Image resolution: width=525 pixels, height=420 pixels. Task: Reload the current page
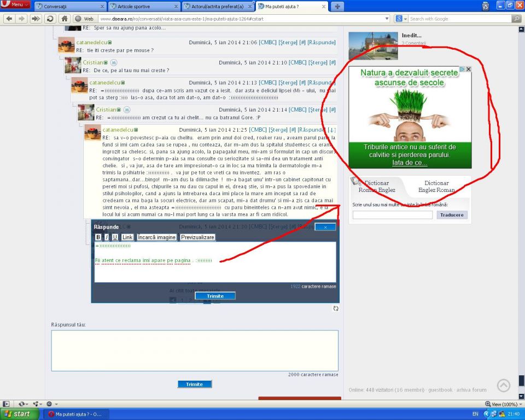click(50, 19)
